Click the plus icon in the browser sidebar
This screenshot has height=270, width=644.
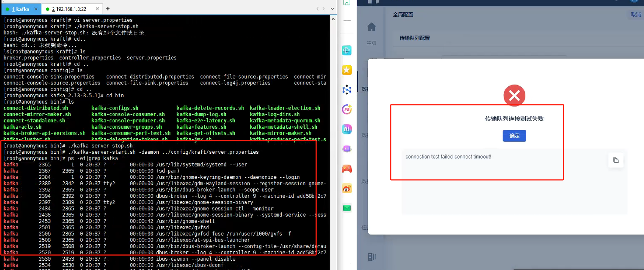point(347,21)
